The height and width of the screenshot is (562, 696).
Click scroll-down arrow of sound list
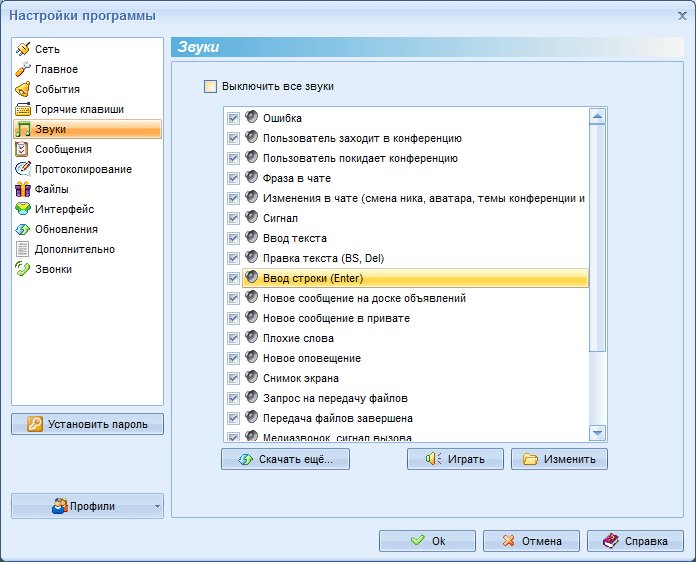click(598, 433)
